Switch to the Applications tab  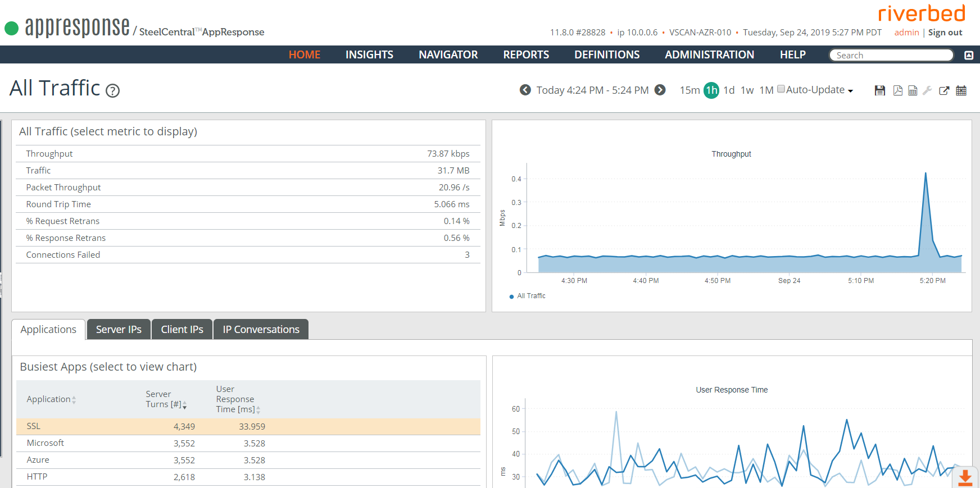(x=48, y=330)
